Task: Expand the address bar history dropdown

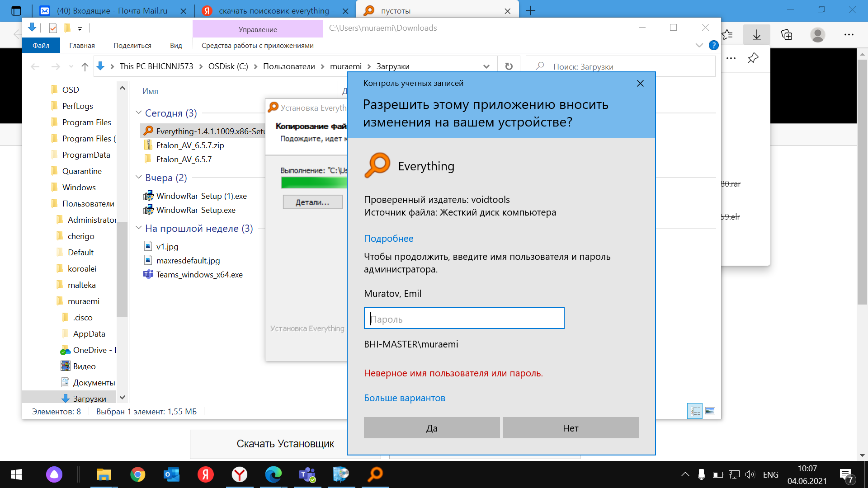Action: click(x=486, y=66)
